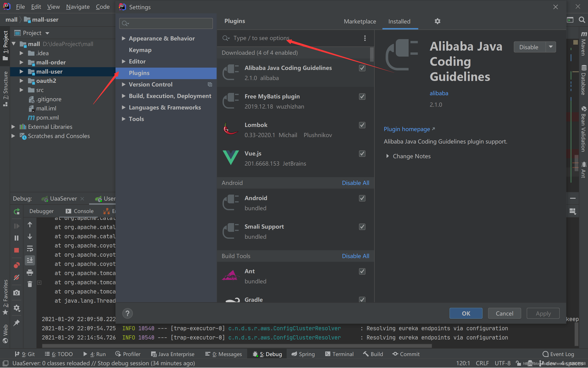This screenshot has height=368, width=588.
Task: Select Keymap in settings tree
Action: [x=166, y=50]
